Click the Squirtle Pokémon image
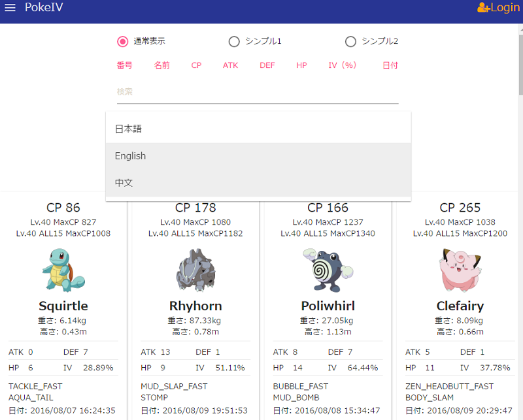 pyautogui.click(x=63, y=270)
